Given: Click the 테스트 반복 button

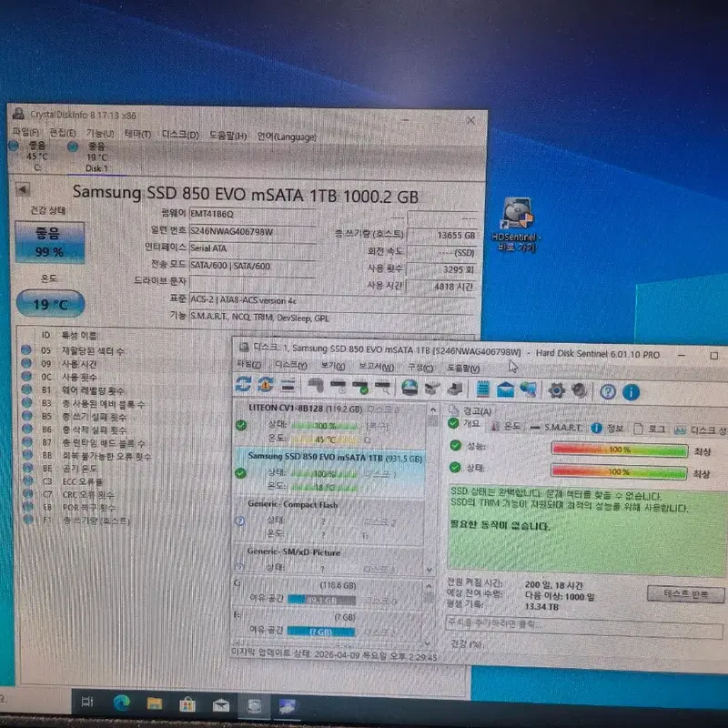Looking at the screenshot, I should click(x=685, y=594).
